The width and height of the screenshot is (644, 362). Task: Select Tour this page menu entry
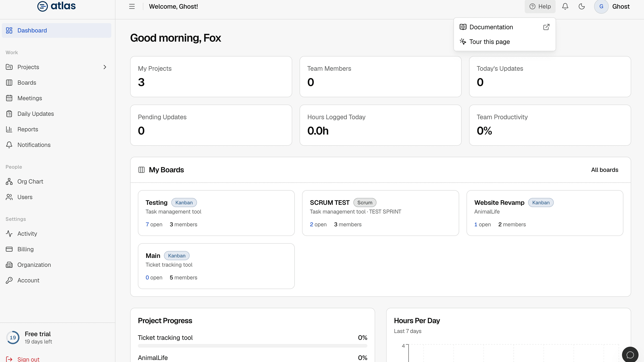505,42
